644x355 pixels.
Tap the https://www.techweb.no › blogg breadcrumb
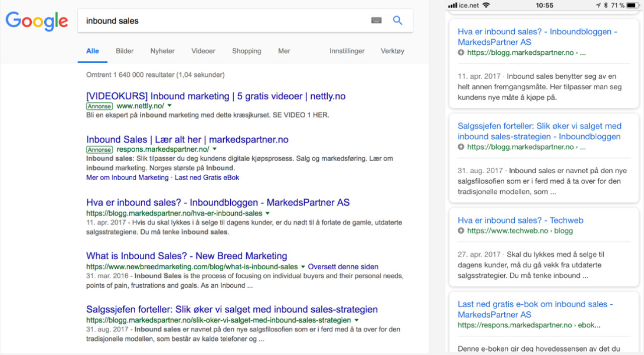point(520,231)
